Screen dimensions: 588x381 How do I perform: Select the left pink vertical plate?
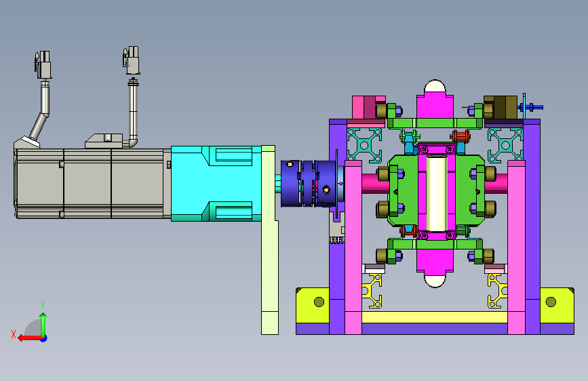tap(353, 247)
